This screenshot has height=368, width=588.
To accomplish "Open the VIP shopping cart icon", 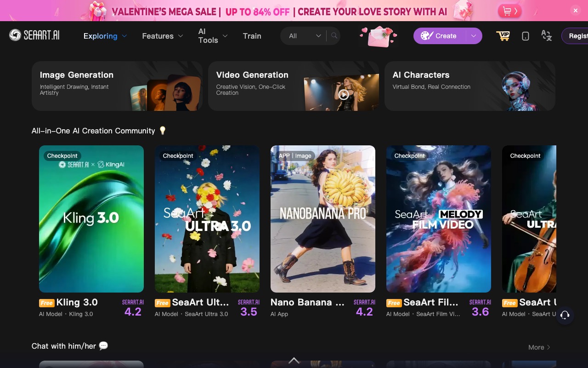I will (x=503, y=36).
